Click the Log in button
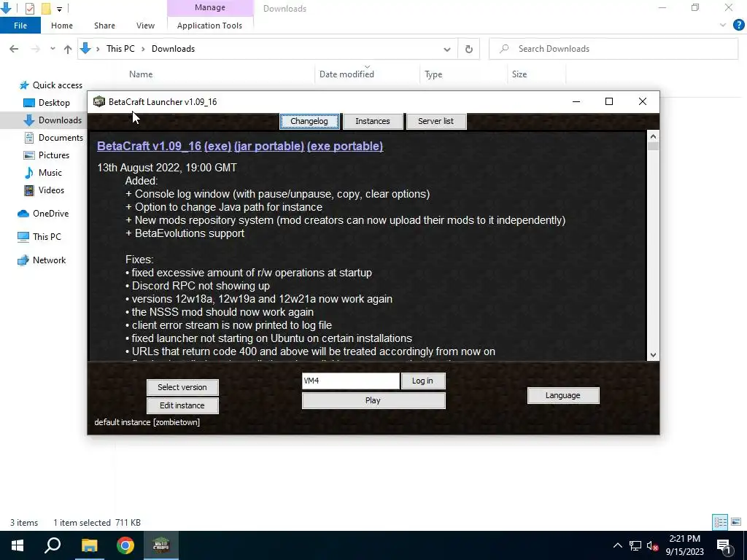This screenshot has height=560, width=747. coord(422,381)
